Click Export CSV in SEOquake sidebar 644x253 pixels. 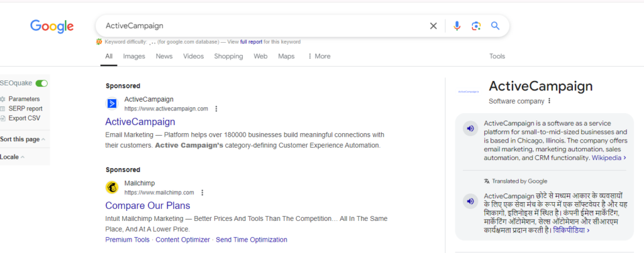click(25, 119)
